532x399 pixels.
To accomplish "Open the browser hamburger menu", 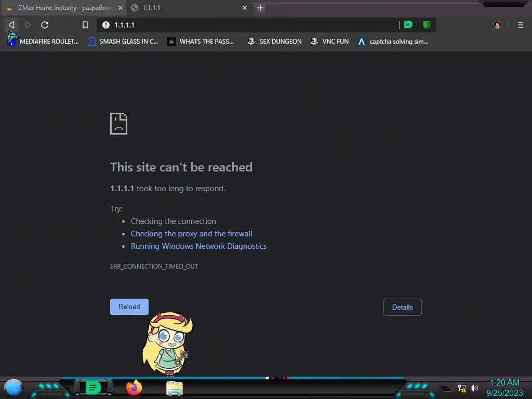I will [521, 25].
